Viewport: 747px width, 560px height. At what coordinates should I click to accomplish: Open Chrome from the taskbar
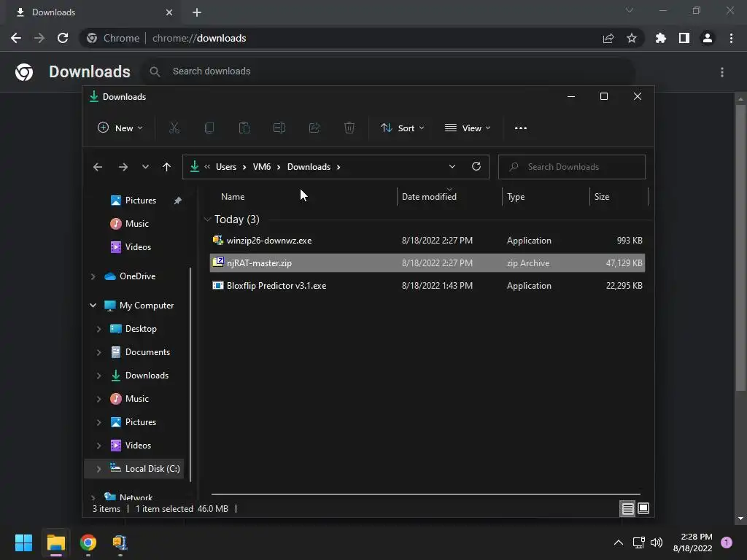click(x=88, y=542)
